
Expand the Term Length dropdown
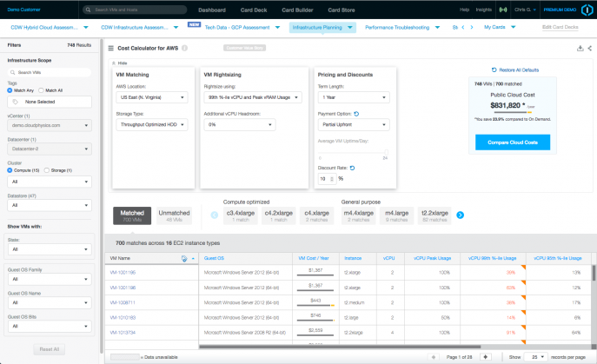[354, 97]
